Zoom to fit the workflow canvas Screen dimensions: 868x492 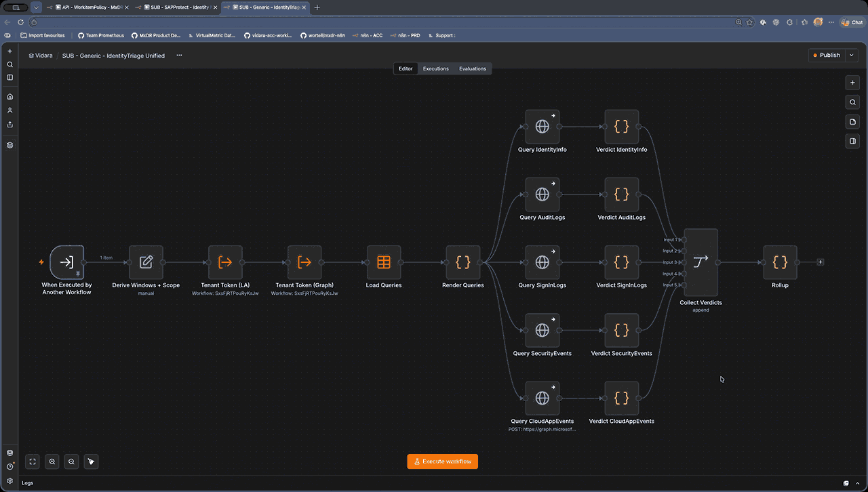pos(32,462)
